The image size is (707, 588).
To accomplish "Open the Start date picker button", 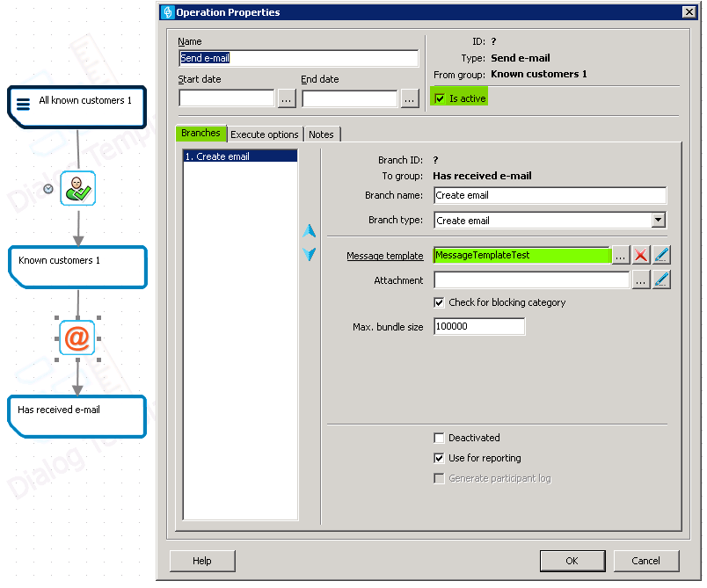I will click(x=287, y=98).
